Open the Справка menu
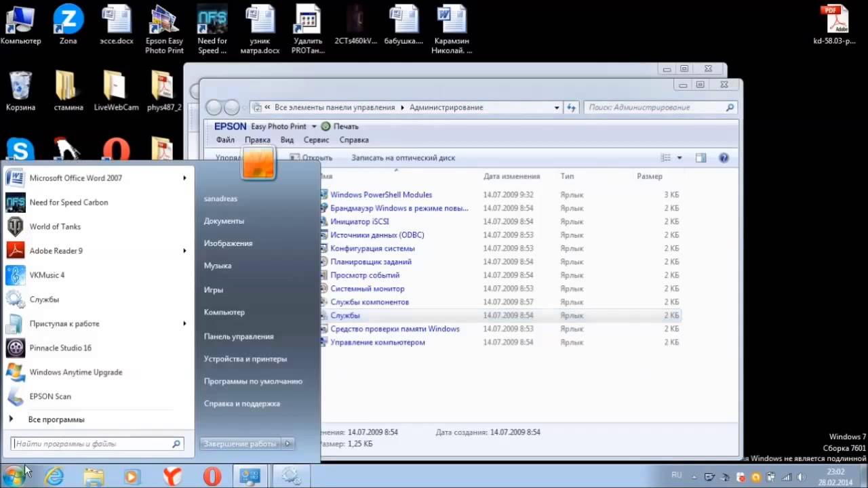Screen dimensions: 868x488 (x=354, y=140)
